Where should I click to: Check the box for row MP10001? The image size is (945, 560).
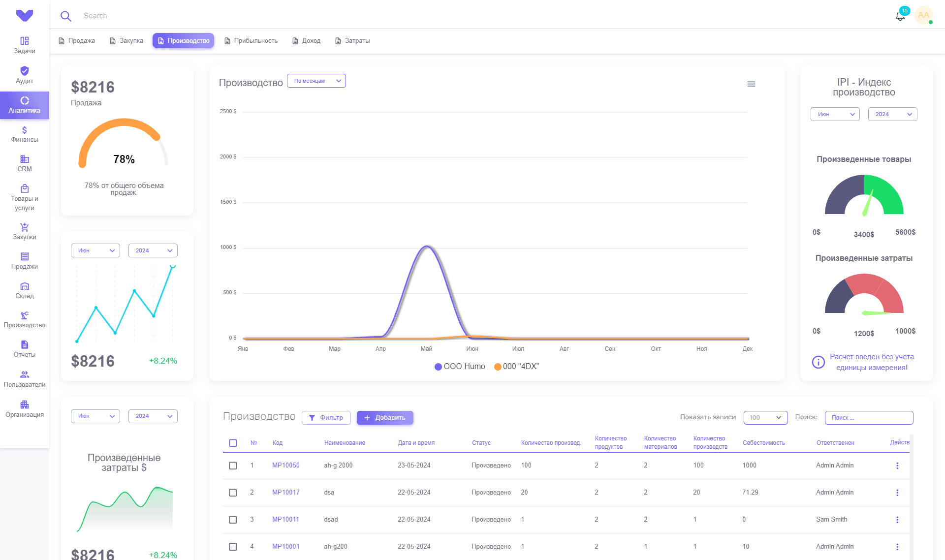233,547
